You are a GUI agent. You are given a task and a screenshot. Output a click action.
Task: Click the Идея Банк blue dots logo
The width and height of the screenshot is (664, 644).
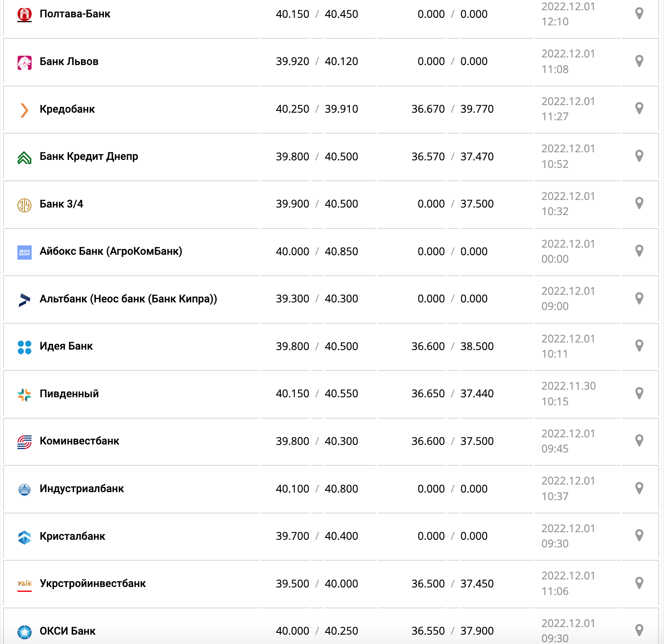coord(25,347)
